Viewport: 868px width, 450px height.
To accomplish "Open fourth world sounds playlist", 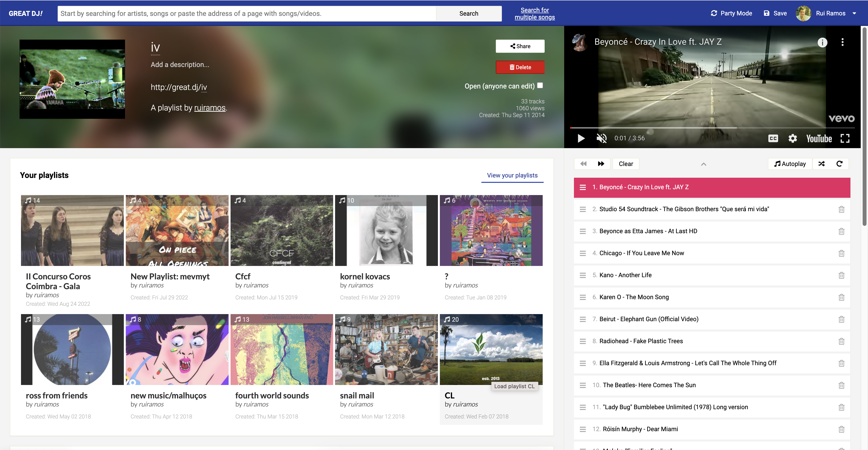I will [x=282, y=350].
